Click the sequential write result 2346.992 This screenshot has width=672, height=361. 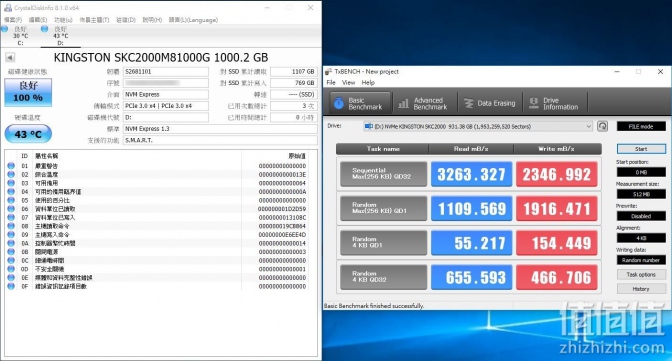coord(556,174)
